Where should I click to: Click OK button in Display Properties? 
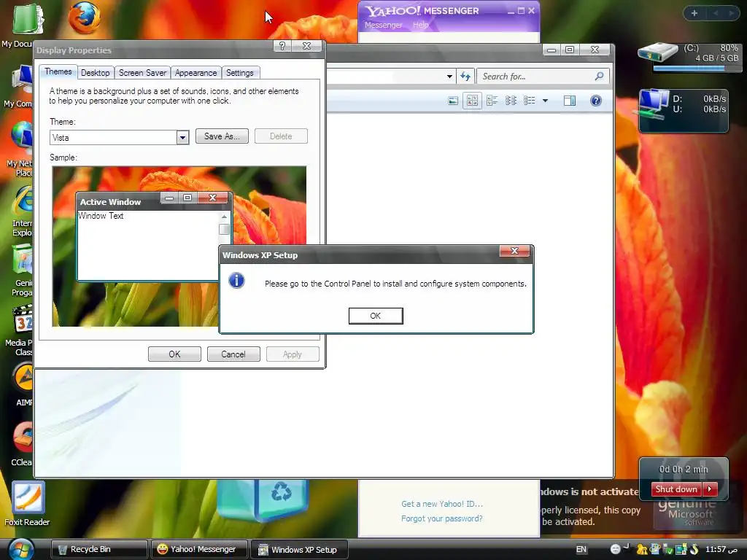click(x=174, y=354)
